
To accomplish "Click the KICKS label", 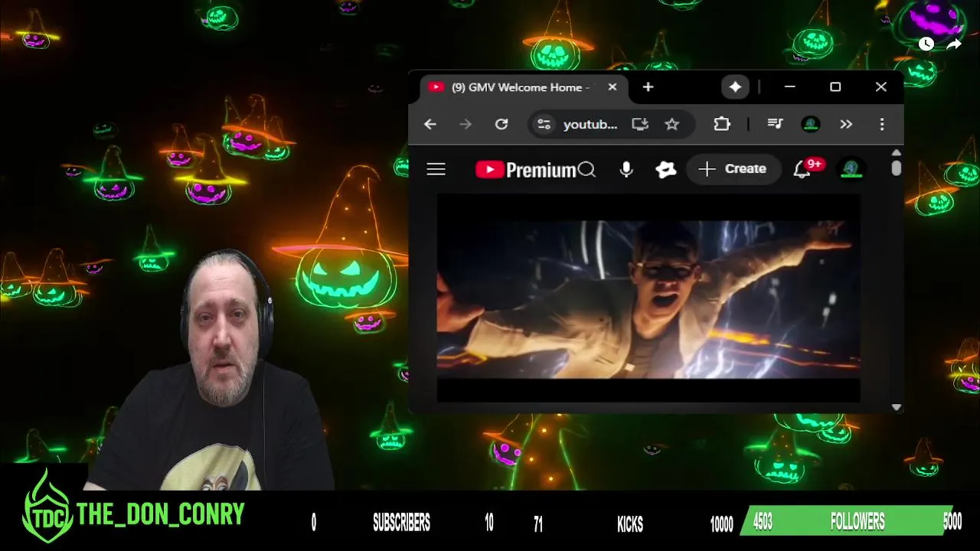I will pos(630,523).
